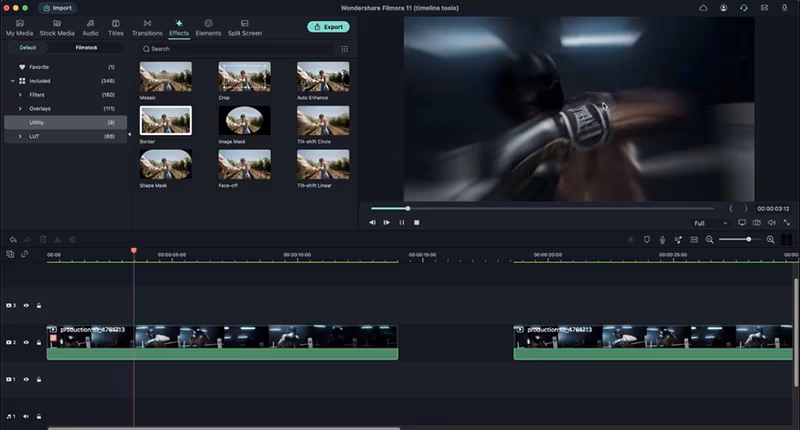Zoom in the timeline with plus icon
Viewport: 800px width, 430px height.
[770, 240]
